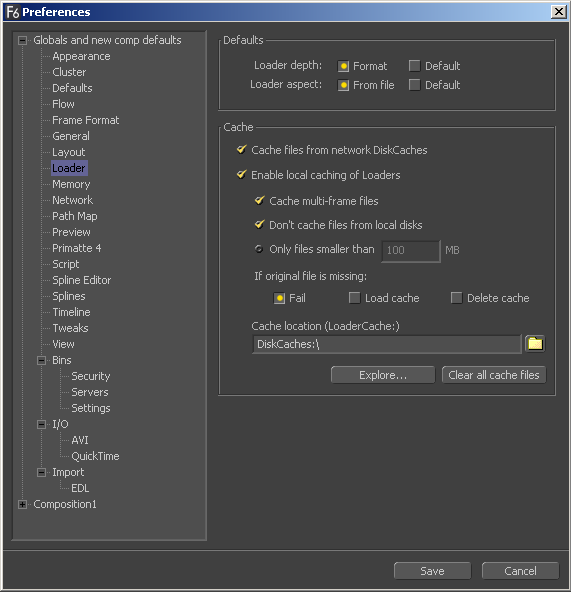
Task: Select the Import tree item label
Action: click(68, 472)
